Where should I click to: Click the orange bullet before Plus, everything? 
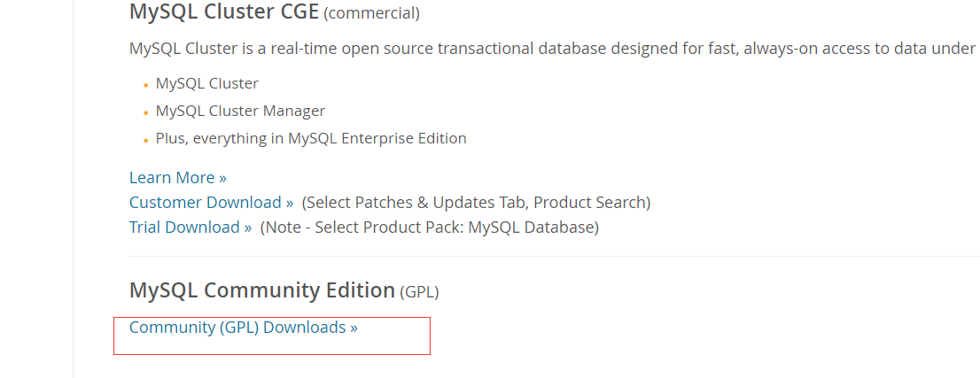click(x=145, y=140)
